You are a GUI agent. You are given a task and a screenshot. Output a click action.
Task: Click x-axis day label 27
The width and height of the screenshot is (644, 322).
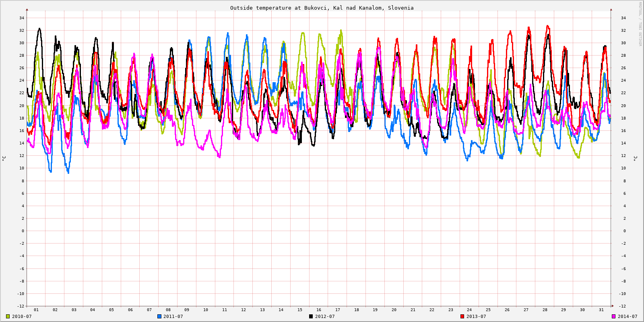coord(526,310)
